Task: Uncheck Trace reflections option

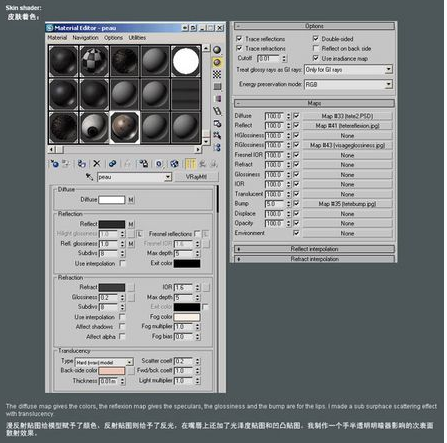Action: click(239, 39)
